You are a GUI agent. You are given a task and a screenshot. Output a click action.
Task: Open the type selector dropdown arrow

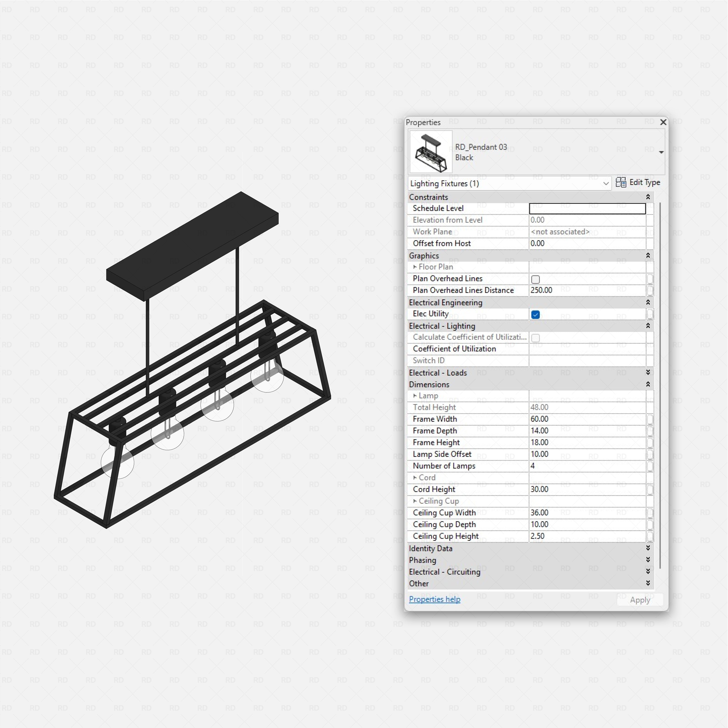661,152
